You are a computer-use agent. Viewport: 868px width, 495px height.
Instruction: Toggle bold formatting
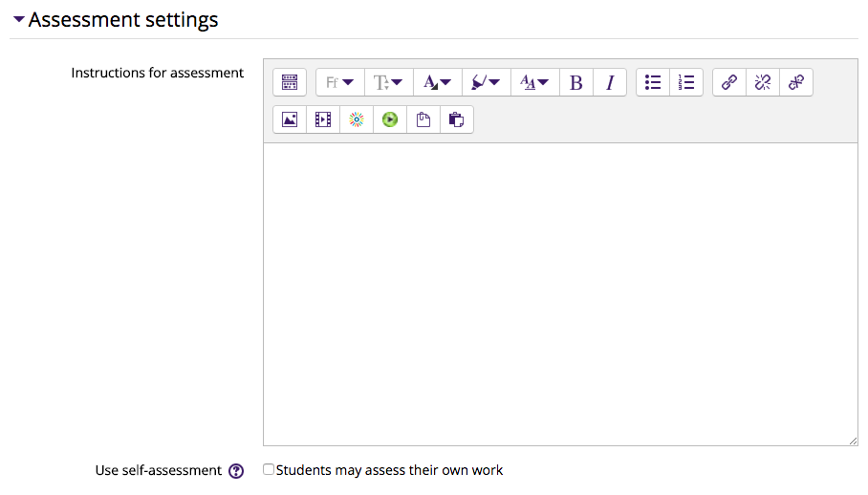coord(576,82)
